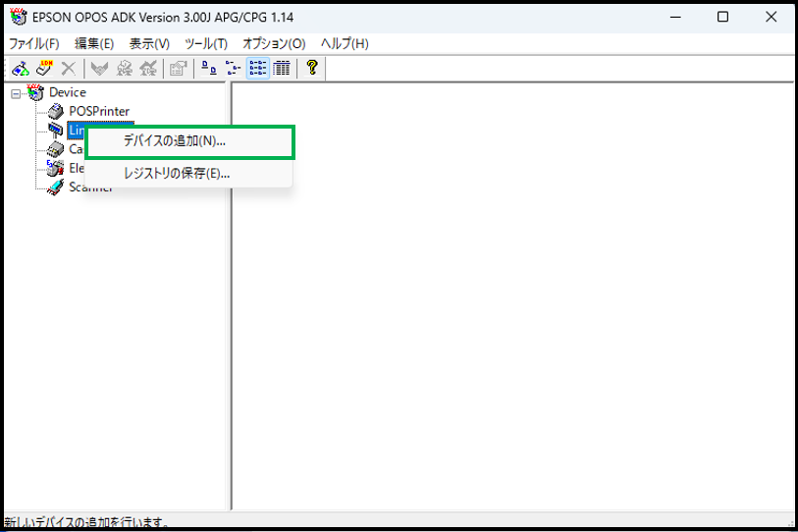Switch to small icons view
Screen dimensions: 798x532
pyautogui.click(x=233, y=68)
